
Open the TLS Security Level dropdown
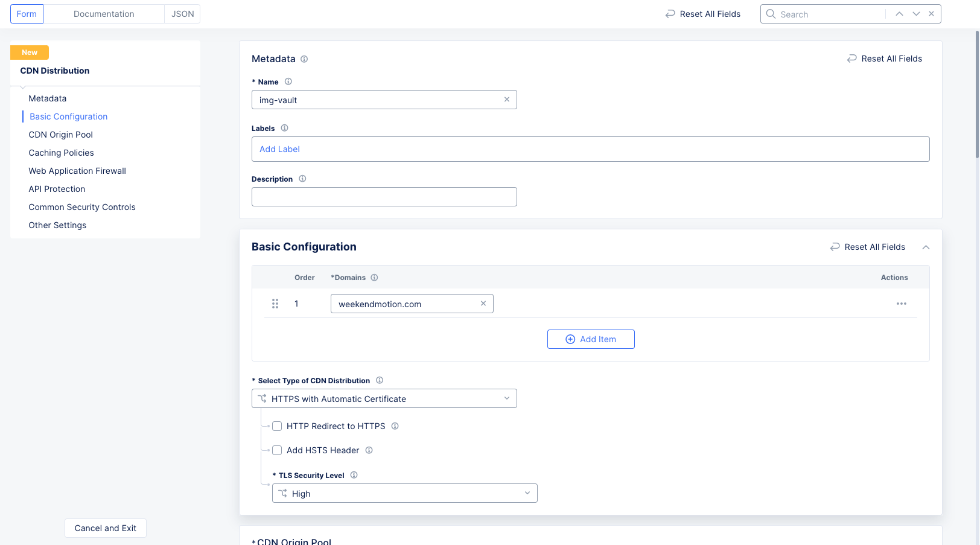[404, 493]
